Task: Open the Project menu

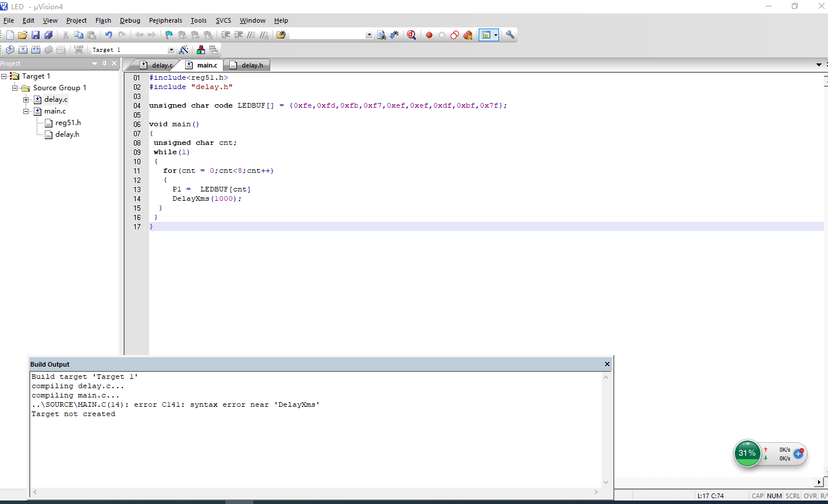Action: pyautogui.click(x=76, y=20)
